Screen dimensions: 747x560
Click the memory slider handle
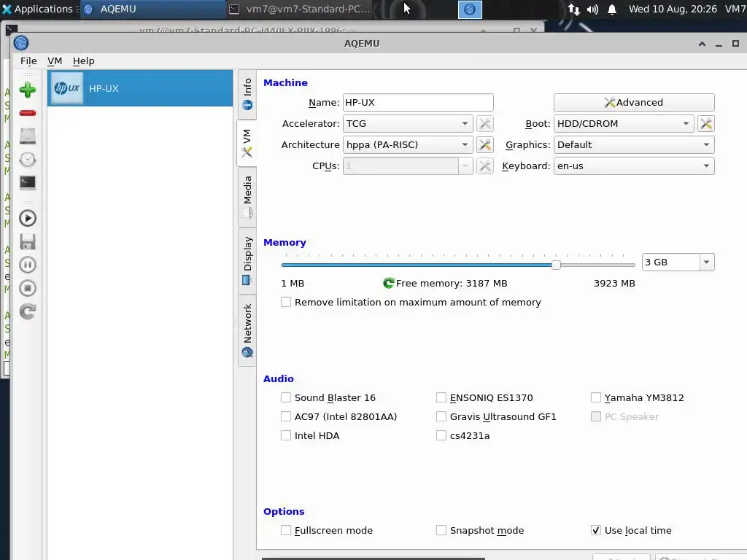[x=556, y=265]
